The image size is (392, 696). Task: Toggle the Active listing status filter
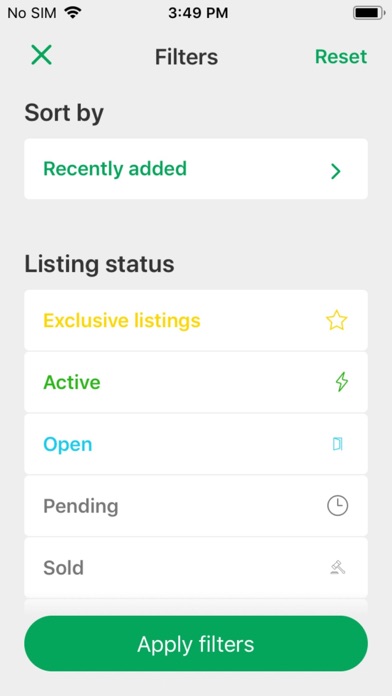tap(196, 382)
